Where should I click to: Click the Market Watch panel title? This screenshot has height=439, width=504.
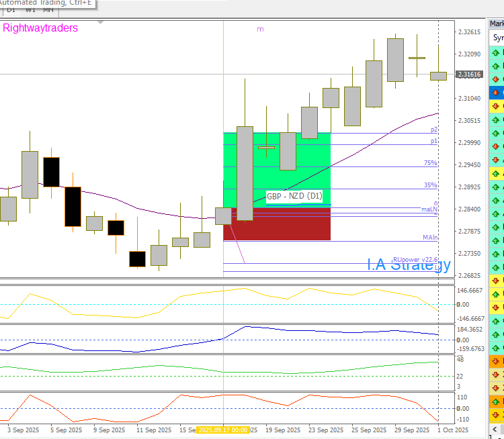tap(497, 24)
